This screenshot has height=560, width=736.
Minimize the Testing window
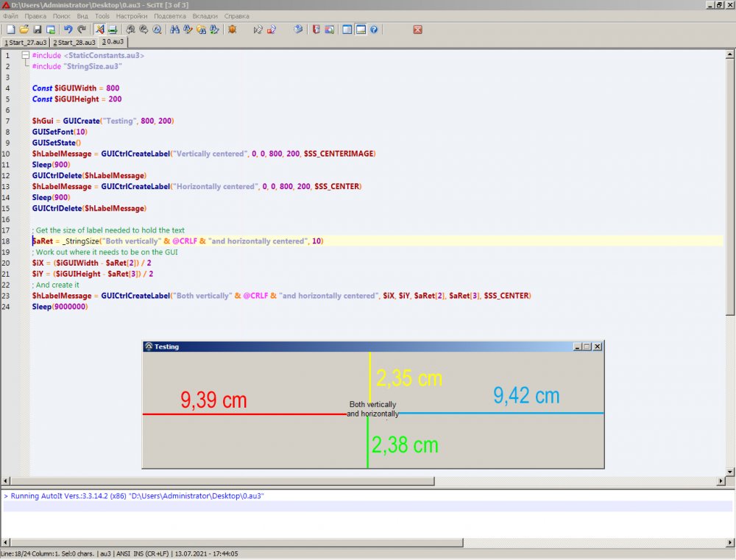(x=577, y=347)
